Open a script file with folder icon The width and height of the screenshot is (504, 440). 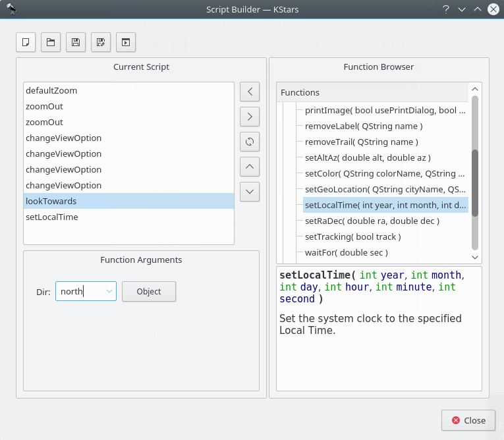(51, 42)
